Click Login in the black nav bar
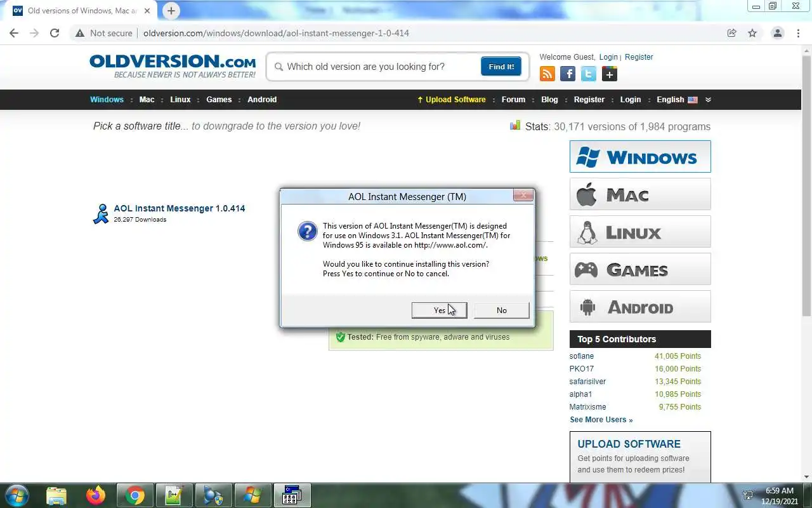 coord(630,100)
